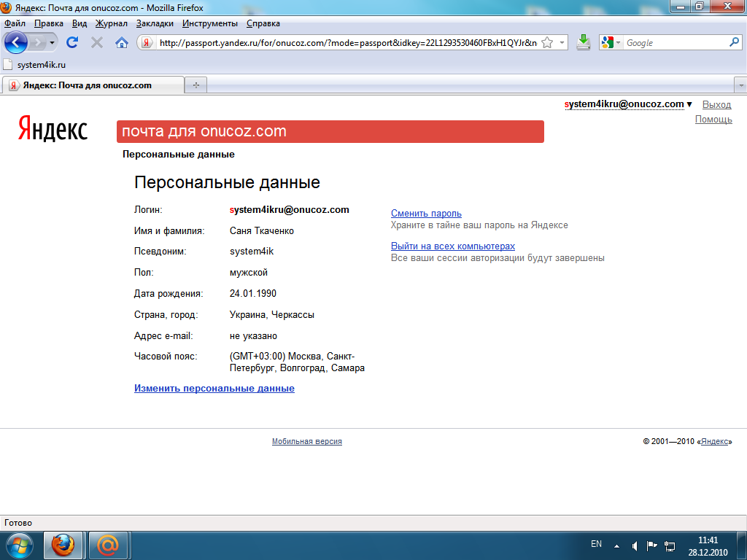Image resolution: width=747 pixels, height=560 pixels.
Task: Select the Яндекс: Почта для onucoz.com tab
Action: point(93,85)
